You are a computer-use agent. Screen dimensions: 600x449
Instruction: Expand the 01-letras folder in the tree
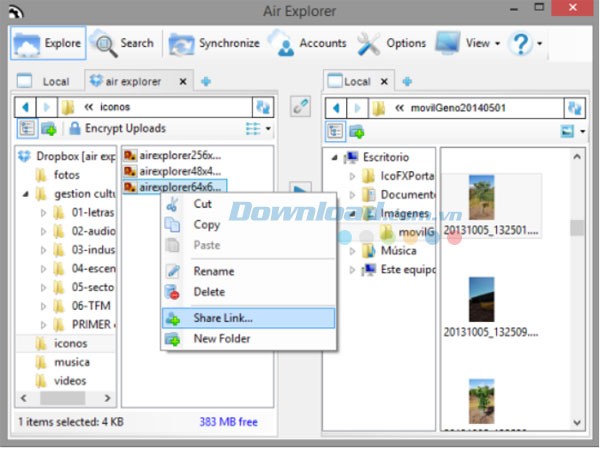pos(43,213)
